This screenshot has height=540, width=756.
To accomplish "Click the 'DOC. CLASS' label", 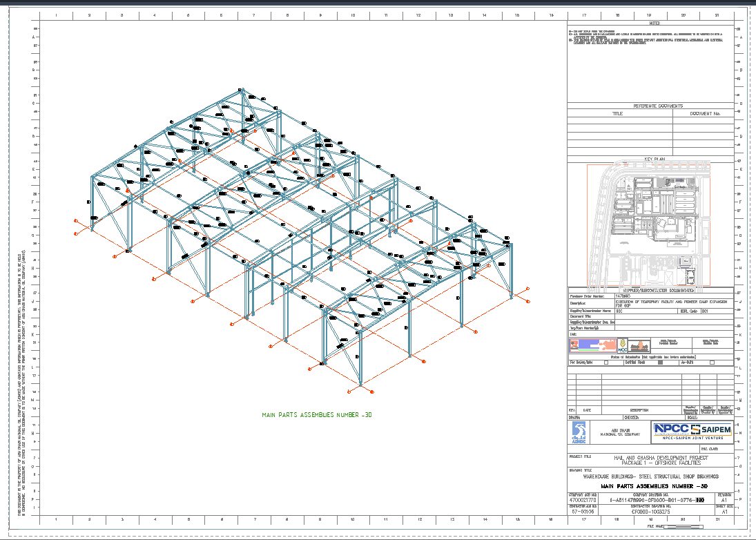I will click(x=710, y=450).
